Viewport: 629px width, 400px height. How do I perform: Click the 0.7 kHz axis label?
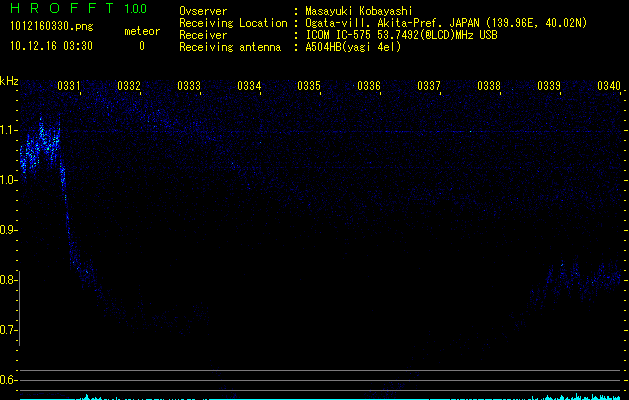tap(7, 330)
